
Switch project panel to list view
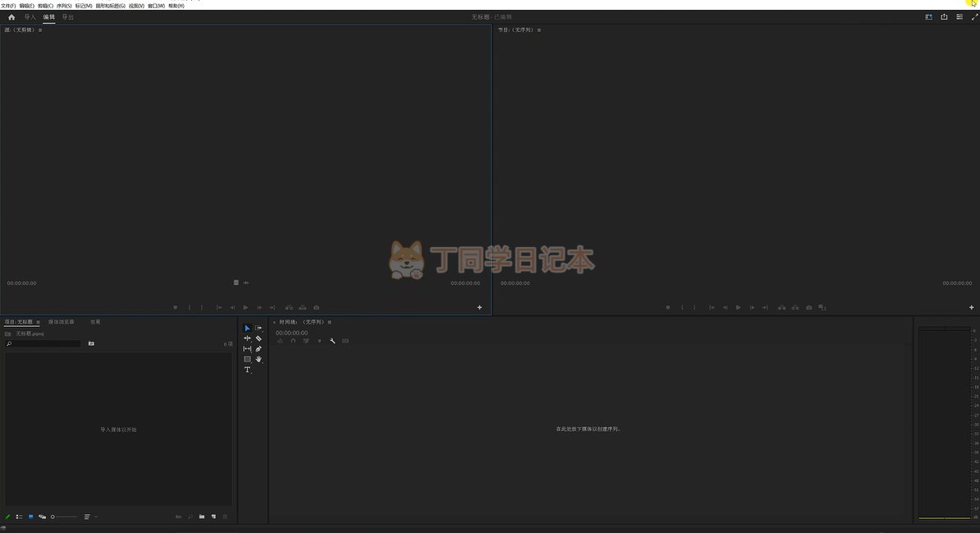click(x=19, y=517)
